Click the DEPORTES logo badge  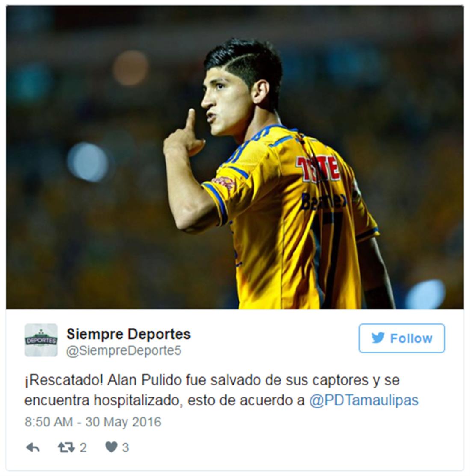tap(41, 340)
